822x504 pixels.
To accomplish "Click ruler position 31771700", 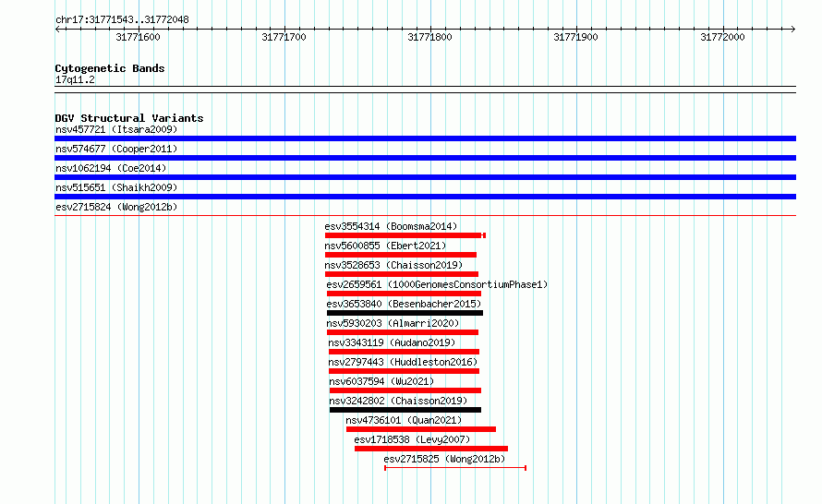I will click(x=284, y=37).
